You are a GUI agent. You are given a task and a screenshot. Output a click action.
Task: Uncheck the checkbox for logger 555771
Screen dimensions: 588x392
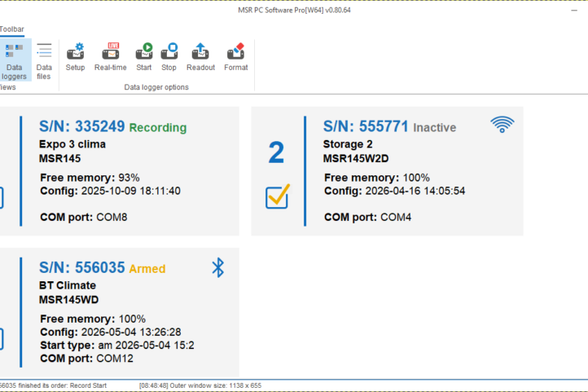tap(278, 196)
